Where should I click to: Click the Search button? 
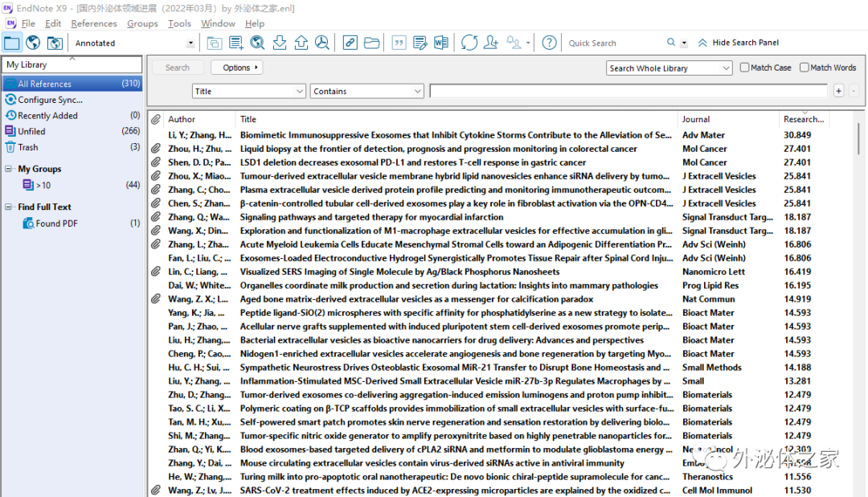point(177,67)
